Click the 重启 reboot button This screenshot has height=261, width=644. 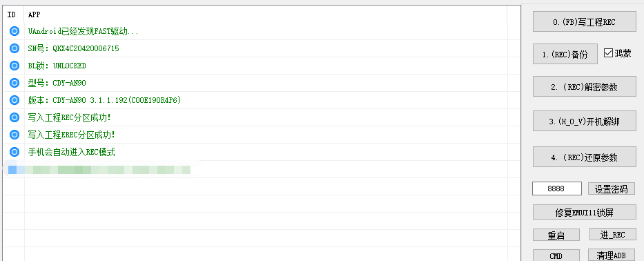[x=556, y=235]
